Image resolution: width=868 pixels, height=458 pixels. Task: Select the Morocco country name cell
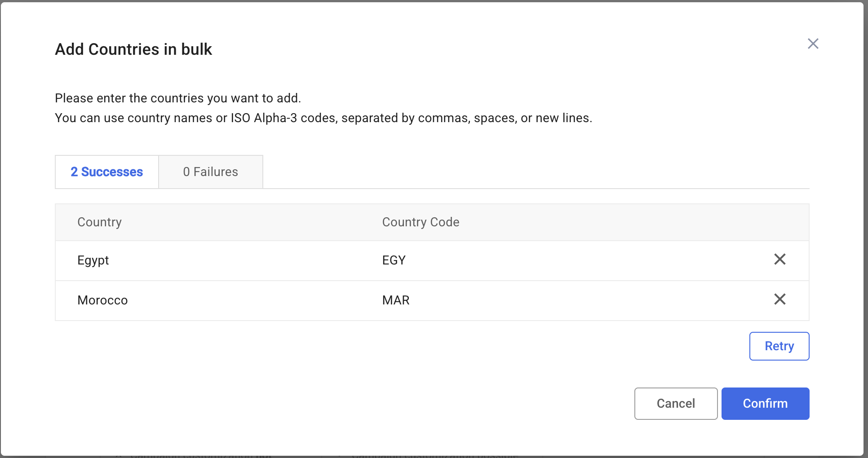click(102, 300)
